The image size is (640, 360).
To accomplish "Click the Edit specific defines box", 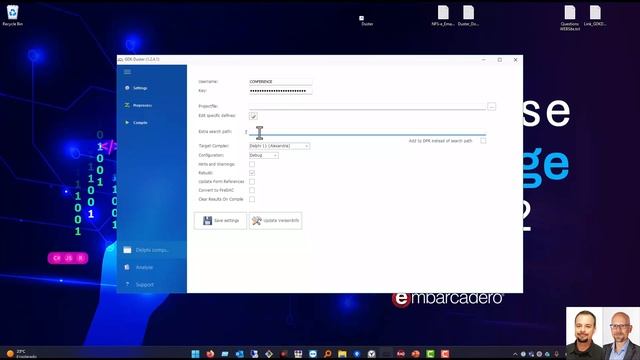I will click(253, 116).
